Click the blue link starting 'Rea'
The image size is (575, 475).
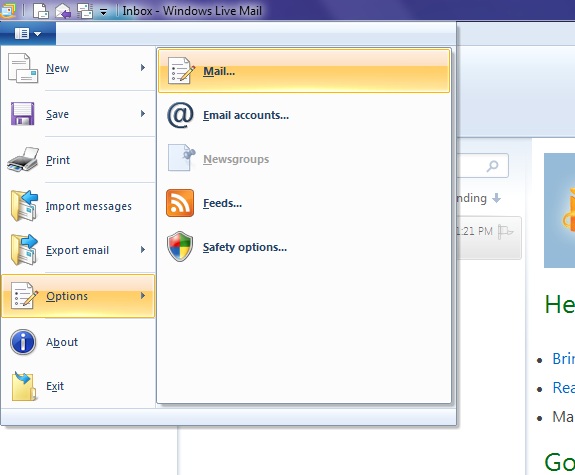(564, 387)
